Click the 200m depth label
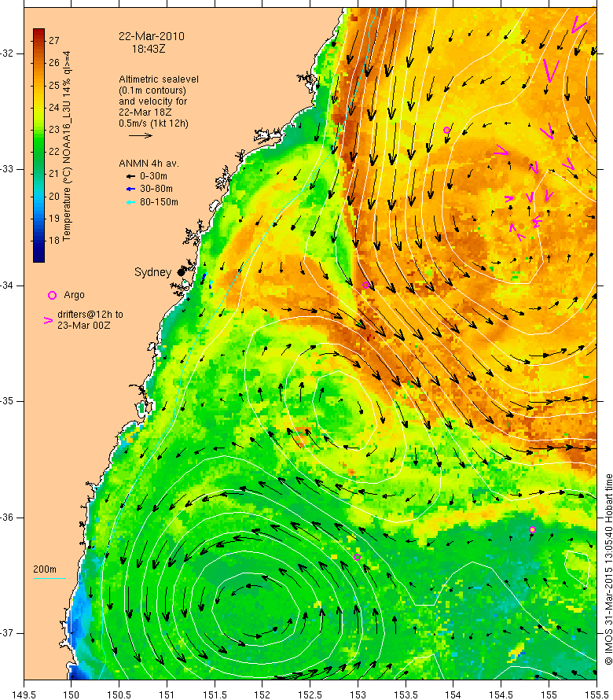The height and width of the screenshot is (700, 613). point(45,569)
